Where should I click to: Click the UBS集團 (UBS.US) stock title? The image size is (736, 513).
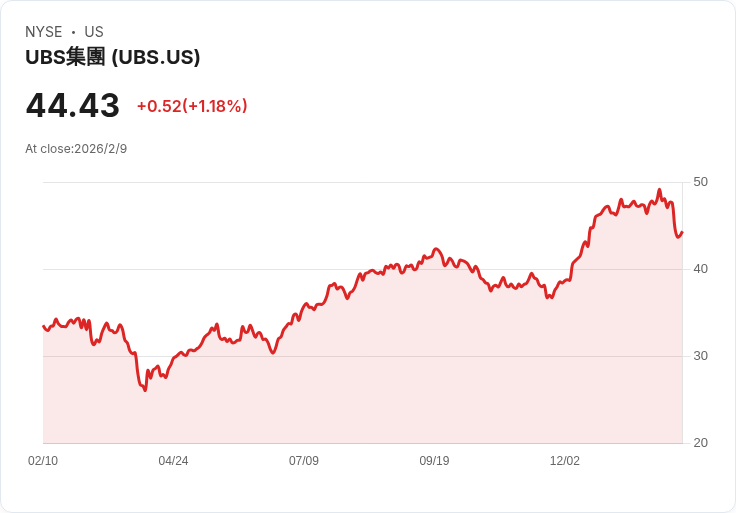pyautogui.click(x=113, y=57)
